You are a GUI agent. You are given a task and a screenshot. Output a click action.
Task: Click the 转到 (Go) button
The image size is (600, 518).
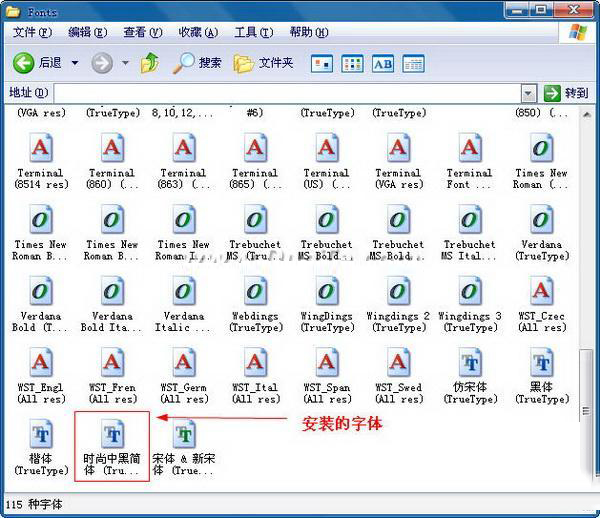tap(566, 93)
